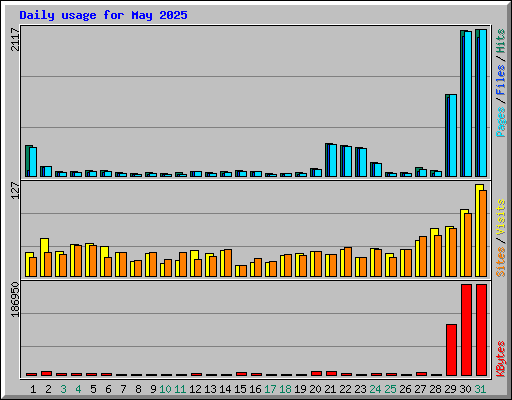This screenshot has width=512, height=400.
Task: Click the day 26 axis label
Action: [405, 389]
